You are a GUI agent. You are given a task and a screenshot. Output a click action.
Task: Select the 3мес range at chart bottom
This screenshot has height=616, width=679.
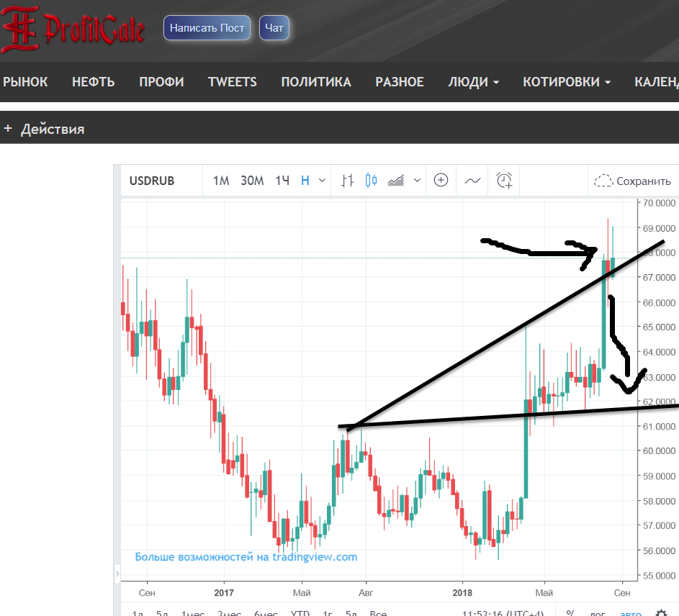229,612
